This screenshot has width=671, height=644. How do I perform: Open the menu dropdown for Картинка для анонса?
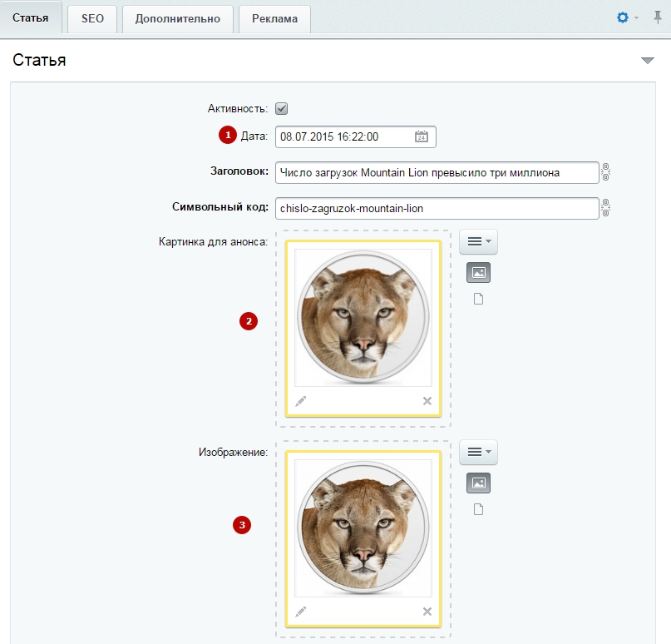[478, 241]
